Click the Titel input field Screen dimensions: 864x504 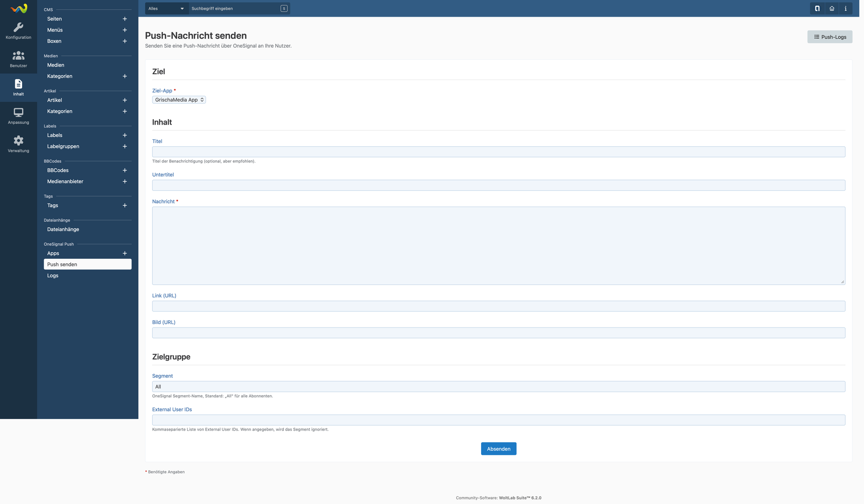pos(498,152)
